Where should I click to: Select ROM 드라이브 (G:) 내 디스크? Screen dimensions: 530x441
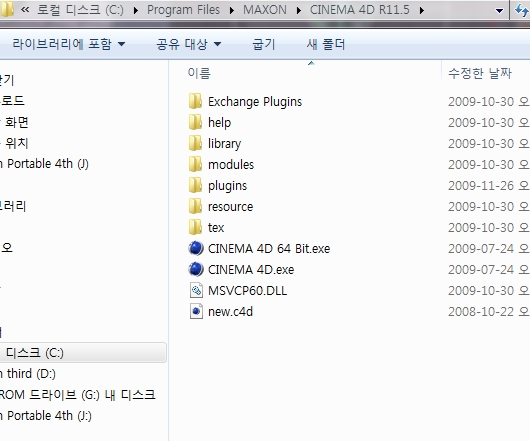[78, 395]
